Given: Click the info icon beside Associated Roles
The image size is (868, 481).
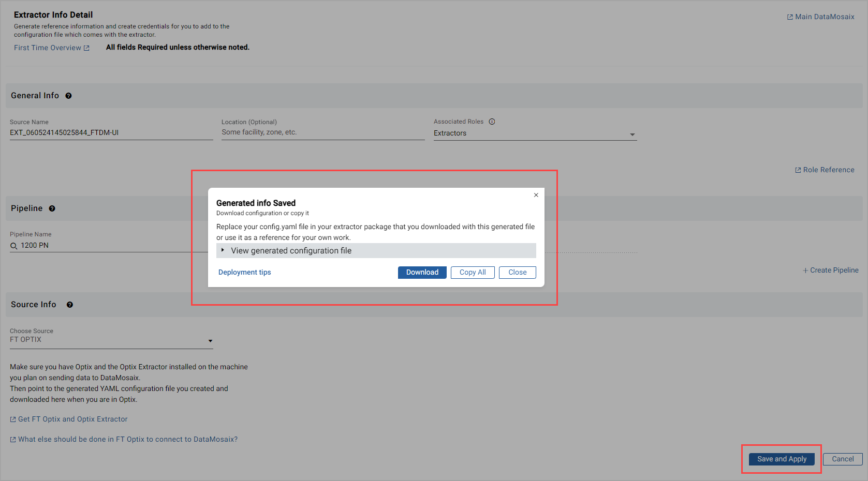Looking at the screenshot, I should click(x=492, y=122).
